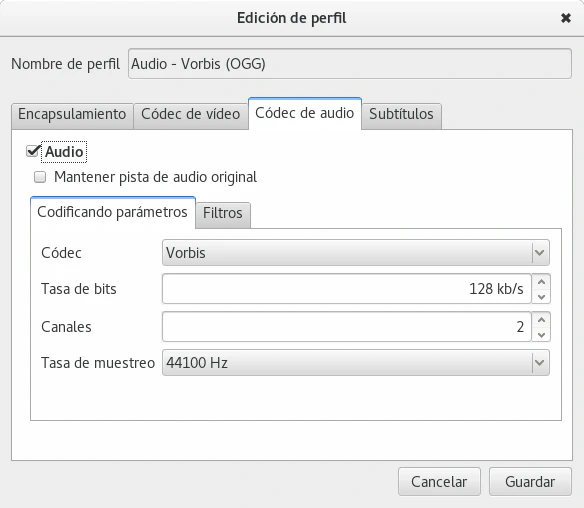This screenshot has width=584, height=508.
Task: Close the Edición de perfil dialog
Action: [566, 18]
